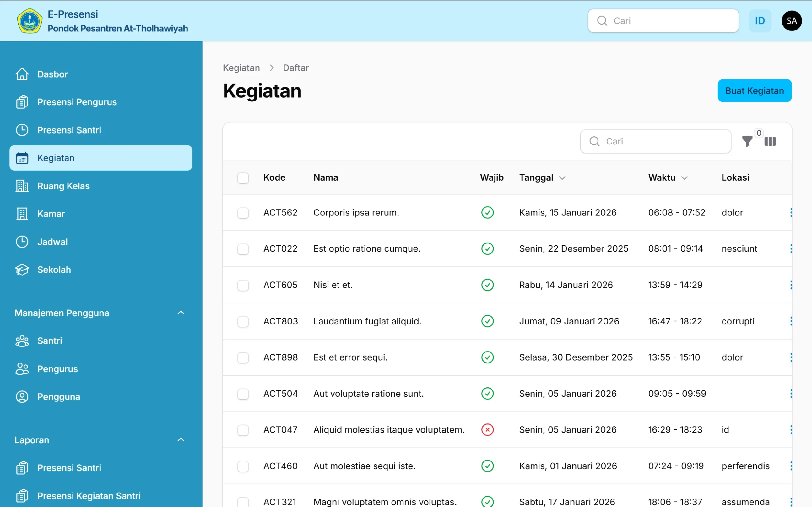Open the Tanggal sort dropdown
The width and height of the screenshot is (812, 507).
(x=562, y=178)
